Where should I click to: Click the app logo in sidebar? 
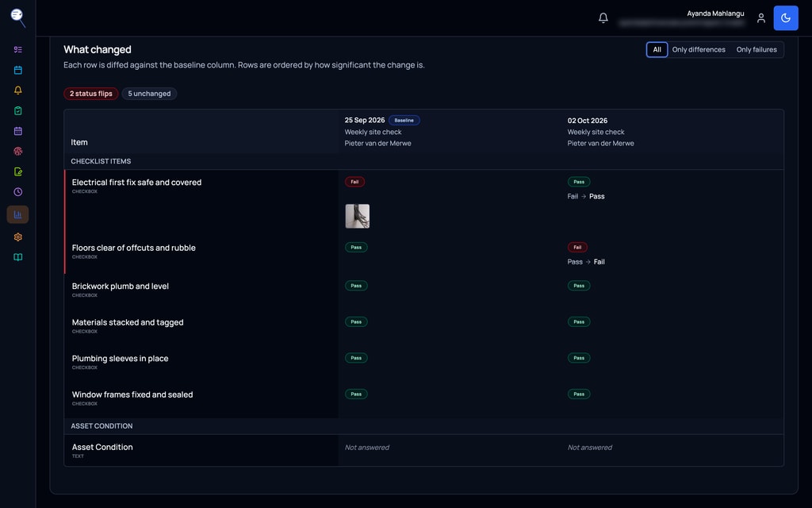[x=18, y=17]
